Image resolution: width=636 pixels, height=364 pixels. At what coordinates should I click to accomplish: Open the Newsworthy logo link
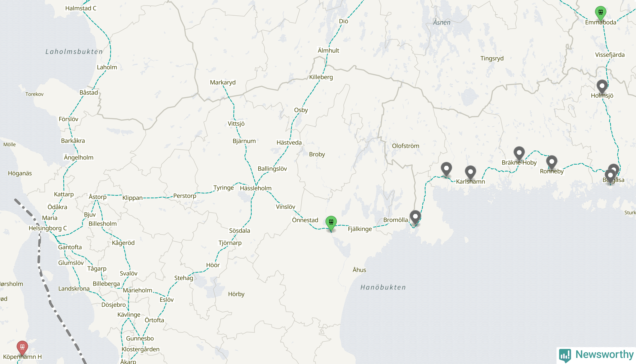point(596,355)
